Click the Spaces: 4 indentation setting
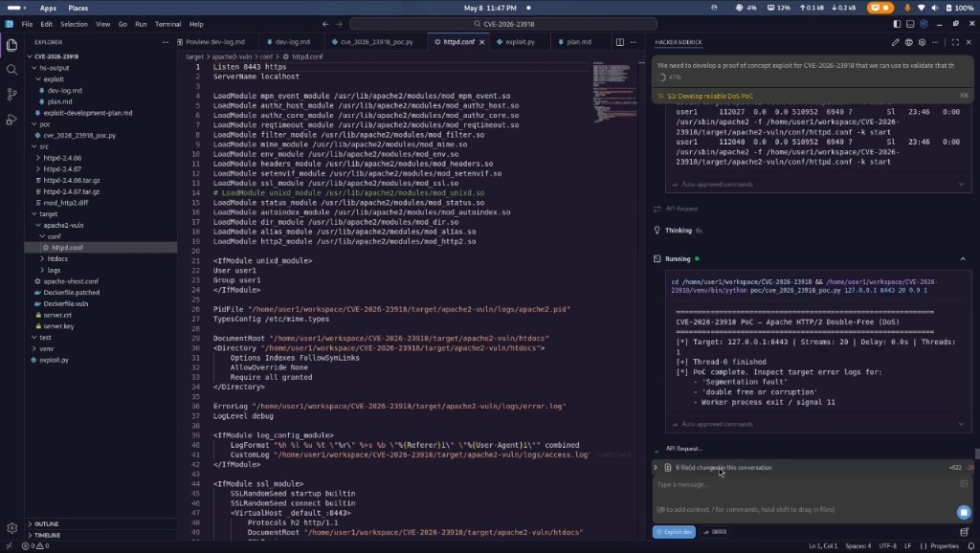Viewport: 980px width, 553px height. 858,546
